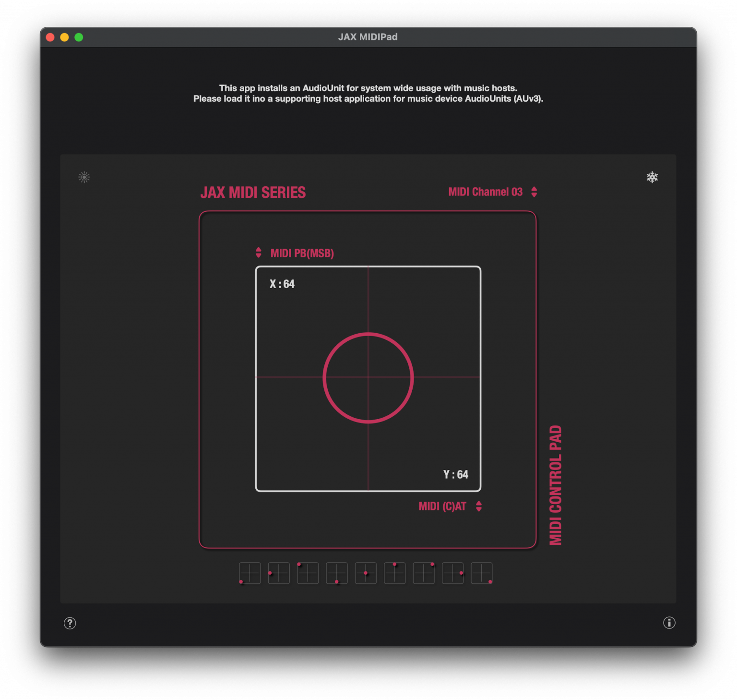Change the MIDI PB(MSB) assignment with its arrows
The height and width of the screenshot is (700, 737).
click(x=259, y=253)
